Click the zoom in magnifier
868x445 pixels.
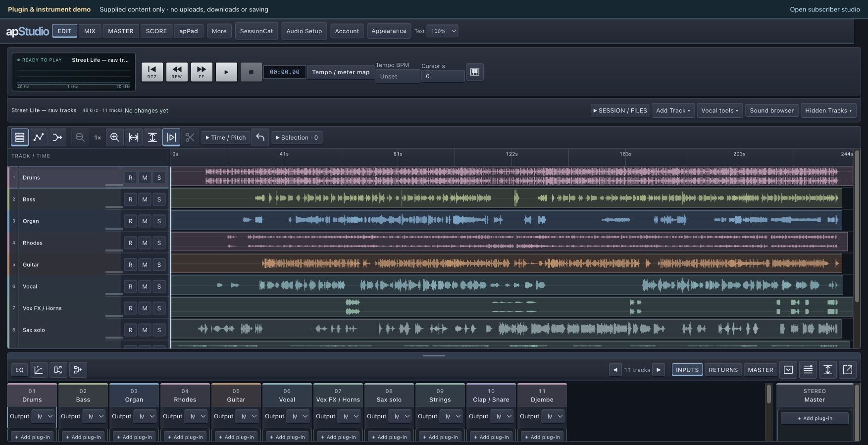(114, 137)
